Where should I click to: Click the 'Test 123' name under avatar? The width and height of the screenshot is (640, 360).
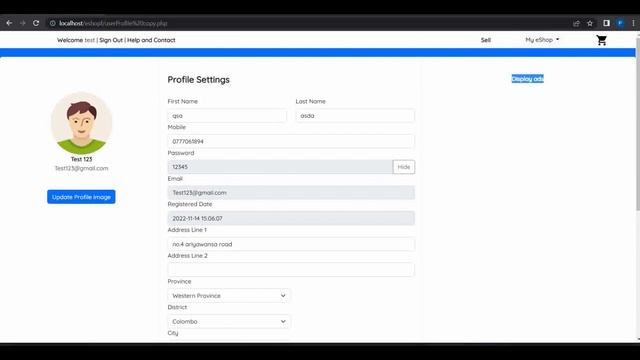coord(81,159)
